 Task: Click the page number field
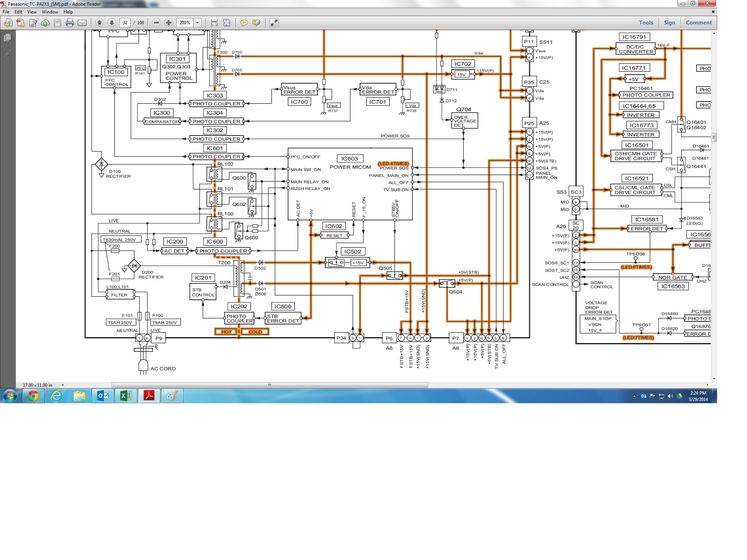click(x=125, y=23)
